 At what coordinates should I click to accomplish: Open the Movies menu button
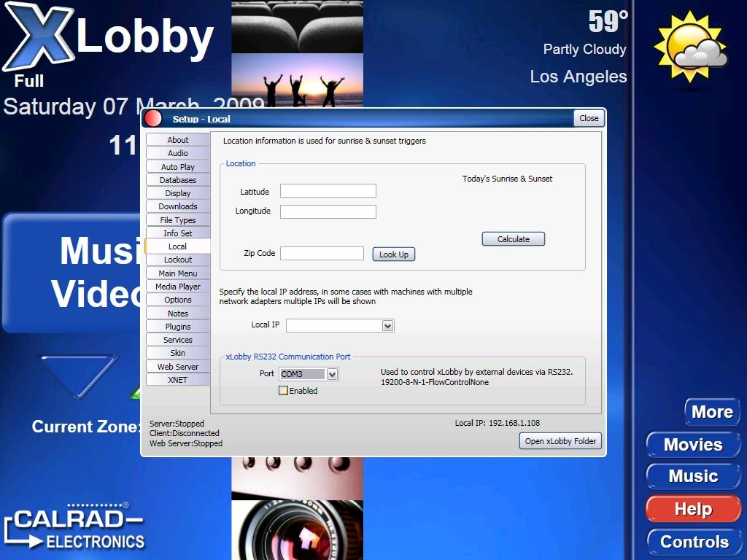tap(693, 445)
